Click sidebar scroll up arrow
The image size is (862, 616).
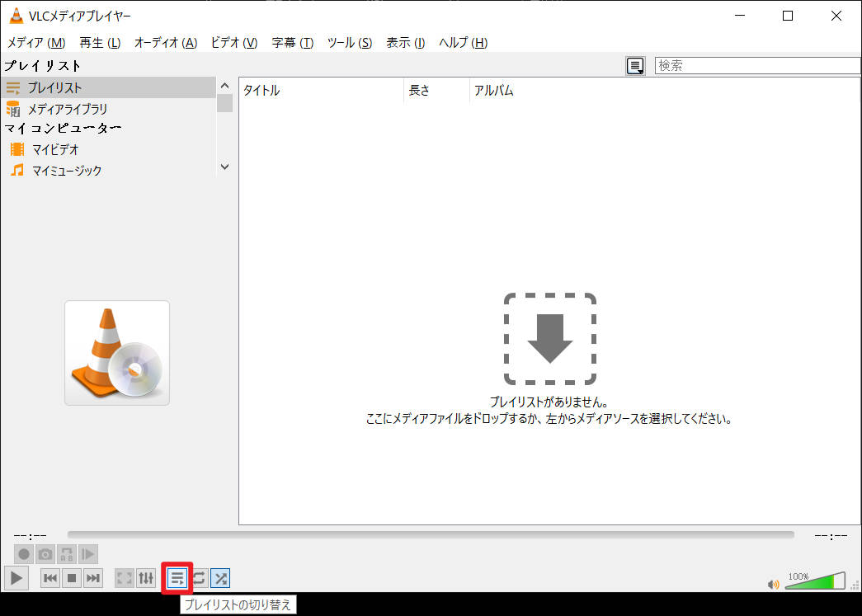tap(224, 86)
